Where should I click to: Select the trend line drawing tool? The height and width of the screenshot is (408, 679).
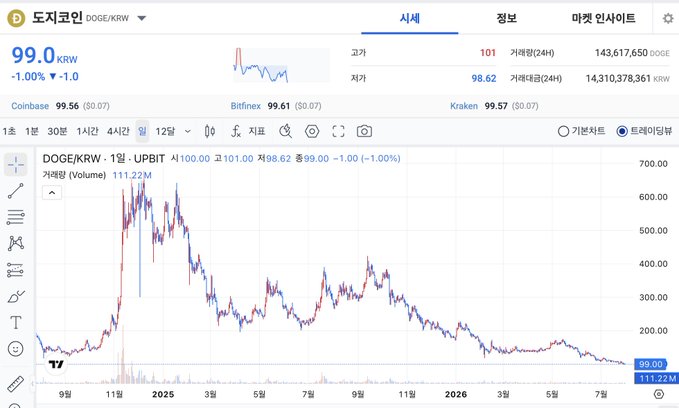pos(16,191)
